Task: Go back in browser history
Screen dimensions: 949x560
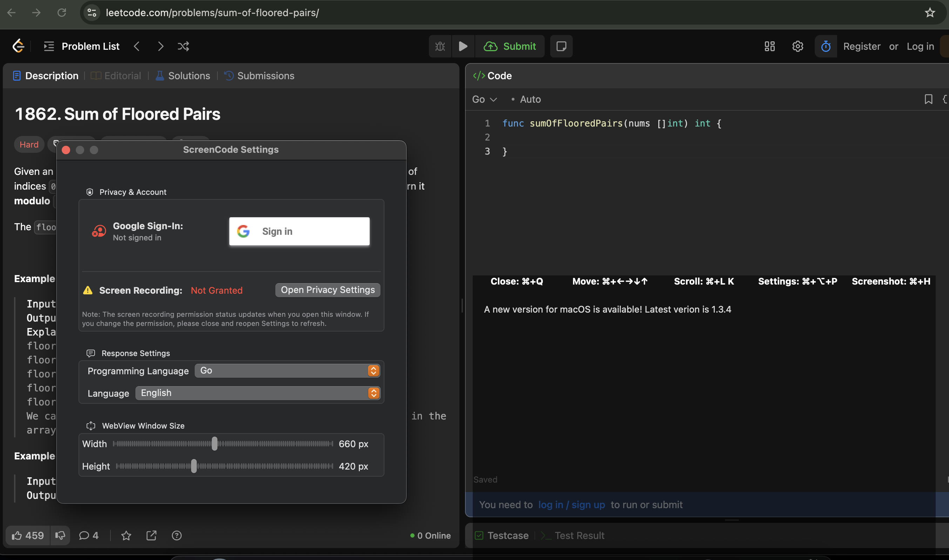Action: [11, 13]
